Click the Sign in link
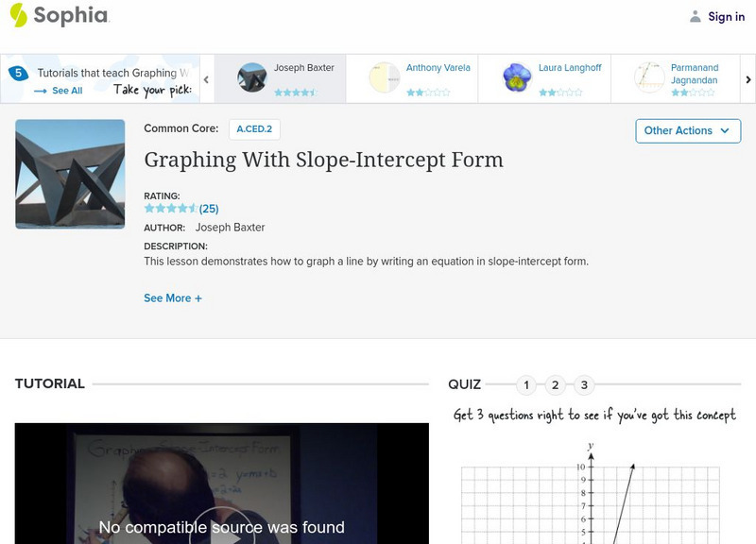 726,16
